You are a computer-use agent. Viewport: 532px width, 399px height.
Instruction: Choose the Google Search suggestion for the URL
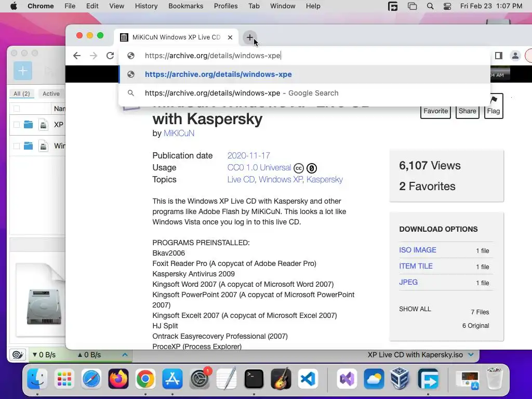pos(304,93)
